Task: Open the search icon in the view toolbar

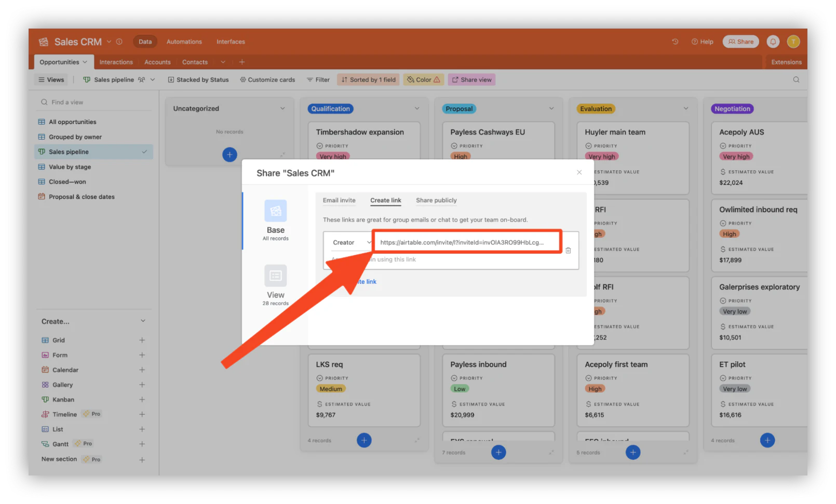Action: coord(796,79)
